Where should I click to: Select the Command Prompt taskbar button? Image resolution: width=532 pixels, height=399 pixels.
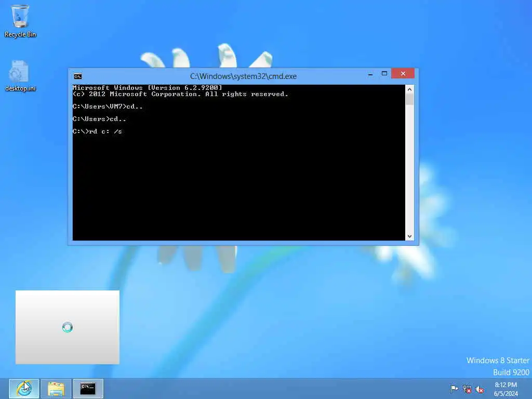click(88, 389)
